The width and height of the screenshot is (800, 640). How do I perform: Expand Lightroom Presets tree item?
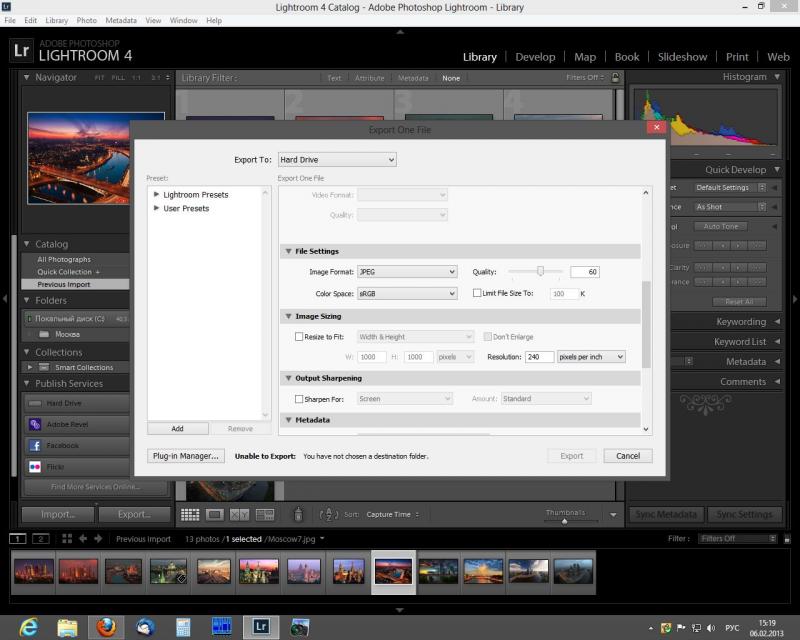pos(157,194)
